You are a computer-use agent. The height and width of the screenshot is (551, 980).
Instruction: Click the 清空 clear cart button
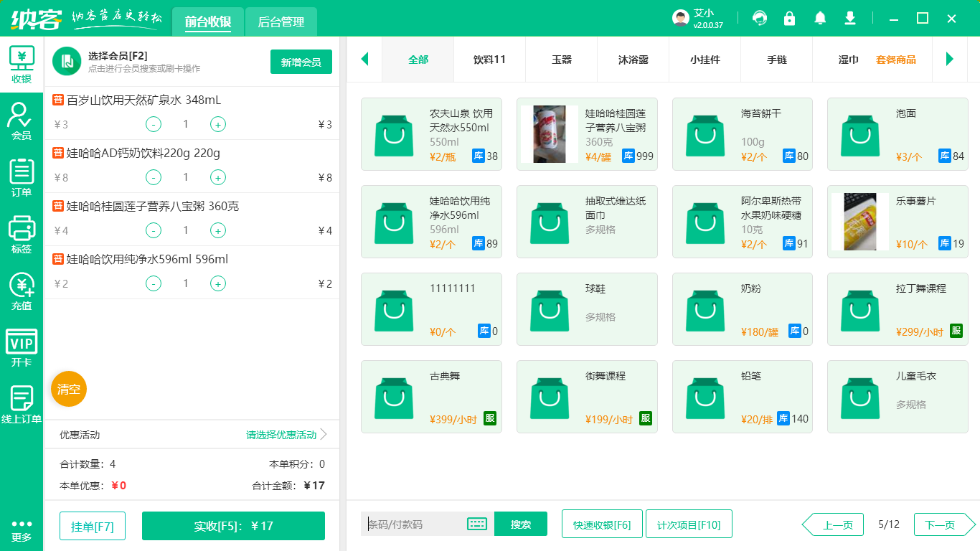pyautogui.click(x=69, y=389)
